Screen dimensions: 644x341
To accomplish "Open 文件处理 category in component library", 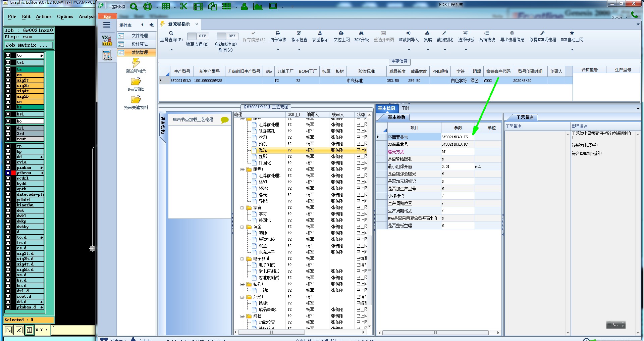I will coord(136,36).
